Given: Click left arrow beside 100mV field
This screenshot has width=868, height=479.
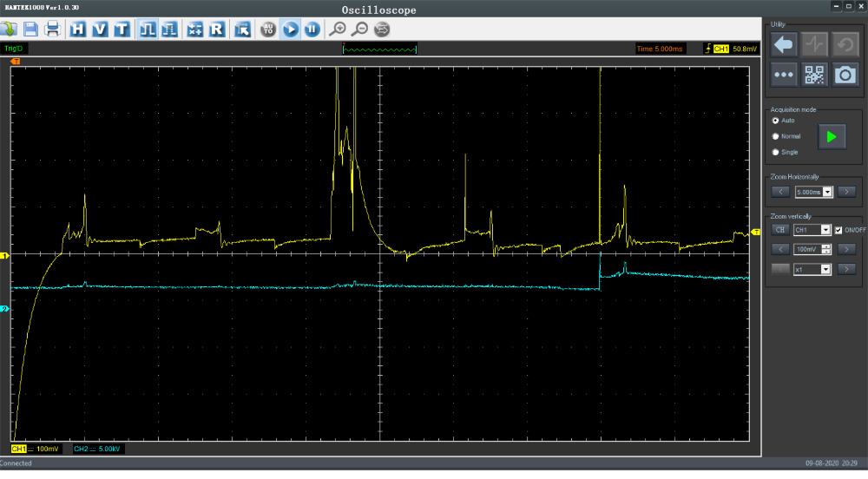Looking at the screenshot, I should (x=780, y=249).
